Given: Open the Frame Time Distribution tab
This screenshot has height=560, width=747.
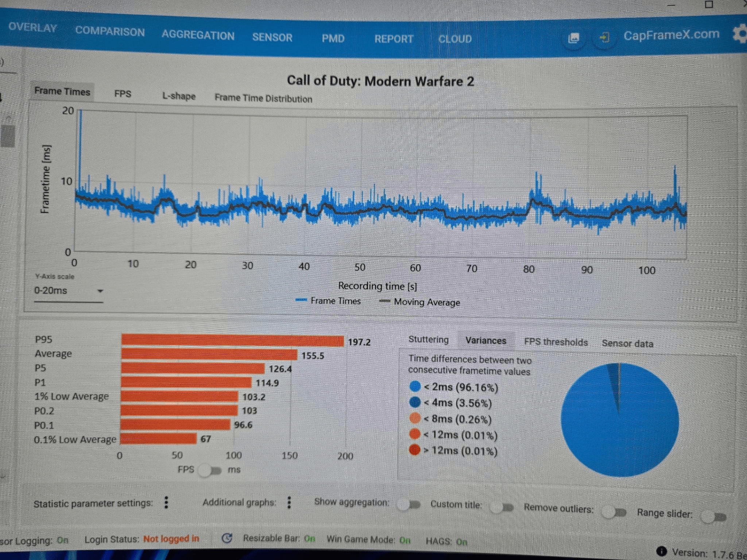Looking at the screenshot, I should (x=263, y=98).
